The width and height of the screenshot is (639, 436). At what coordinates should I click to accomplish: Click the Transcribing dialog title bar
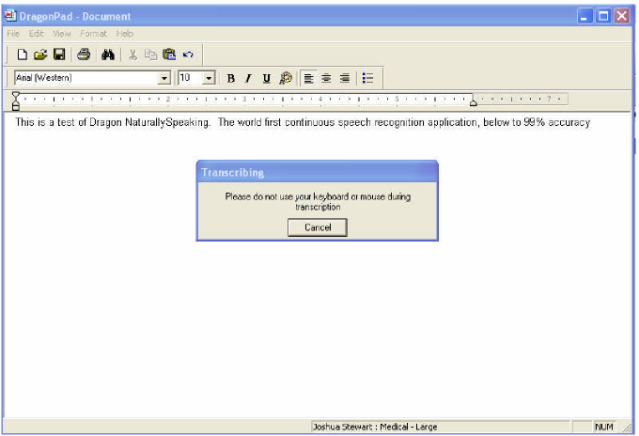[x=317, y=172]
